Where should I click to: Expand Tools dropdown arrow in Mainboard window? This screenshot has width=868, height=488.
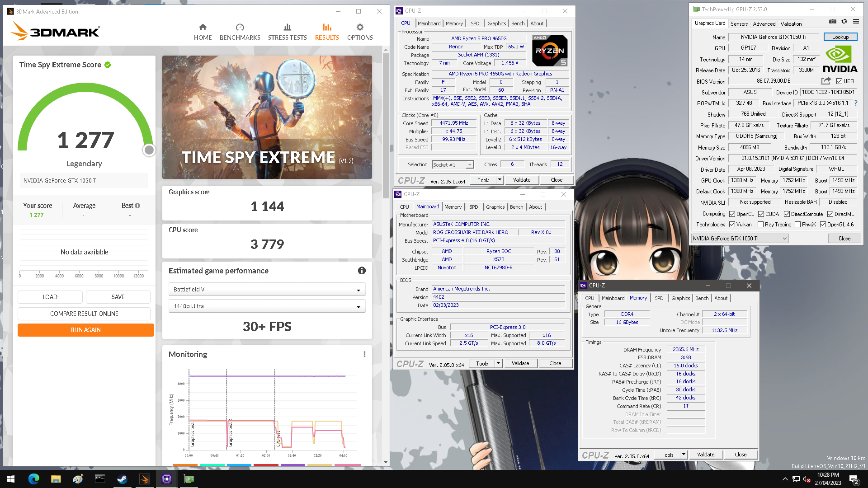pos(498,363)
